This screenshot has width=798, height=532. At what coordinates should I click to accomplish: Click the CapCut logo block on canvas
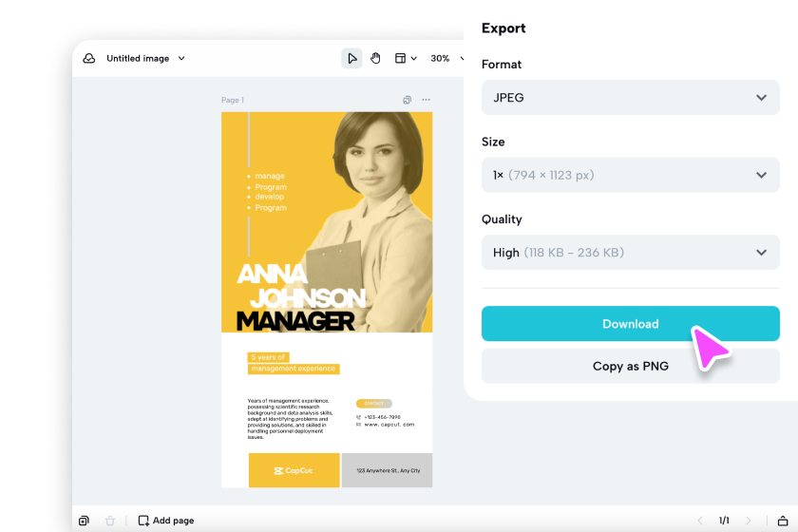[294, 470]
